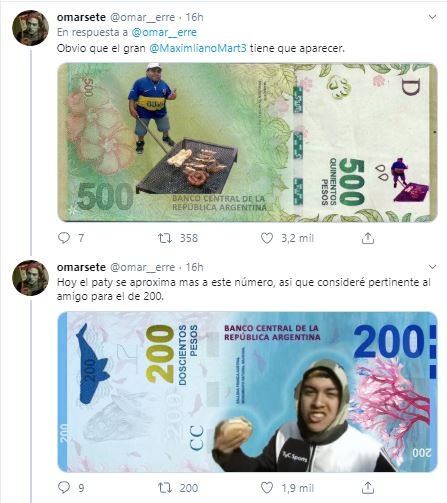447x503 pixels.
Task: Reply to the 200 pesos banknote tweet
Action: (64, 488)
